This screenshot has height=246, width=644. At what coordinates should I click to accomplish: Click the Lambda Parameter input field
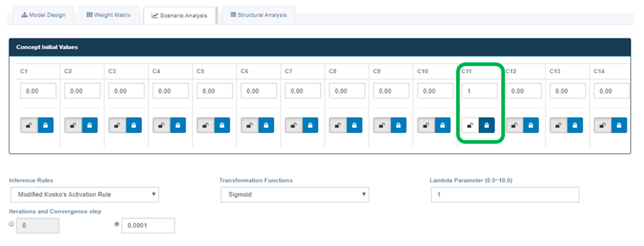point(505,194)
